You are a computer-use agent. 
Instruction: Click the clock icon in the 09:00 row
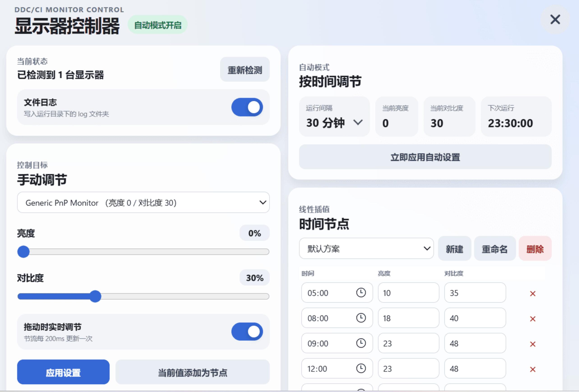(x=361, y=343)
